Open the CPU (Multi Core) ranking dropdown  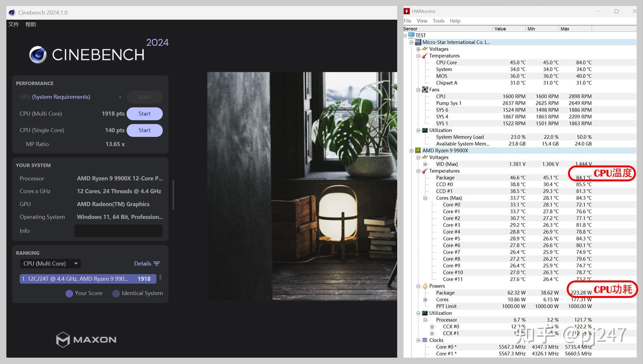point(50,264)
